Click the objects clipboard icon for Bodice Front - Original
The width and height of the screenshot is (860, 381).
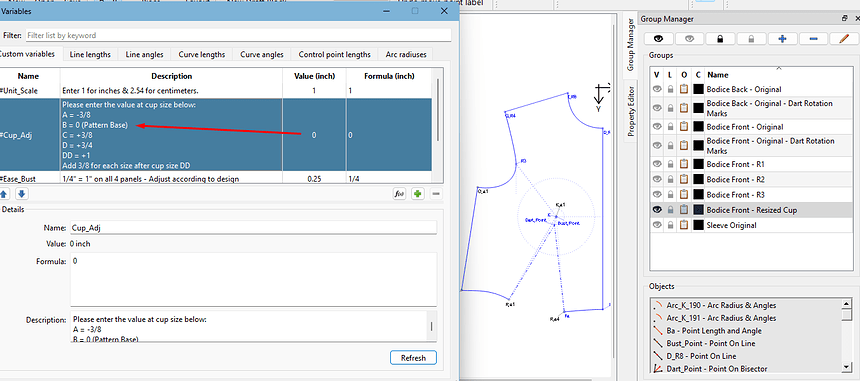tap(683, 126)
